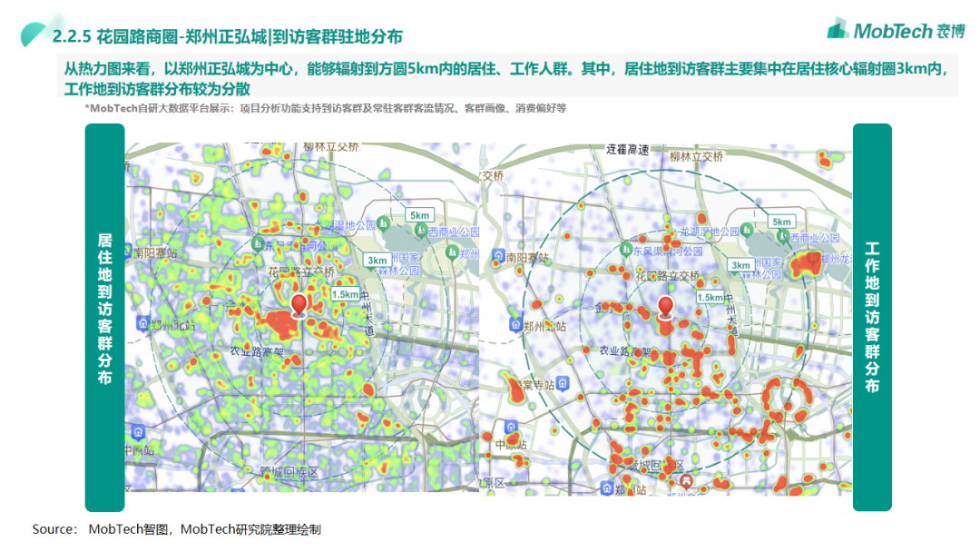Screen dimensions: 980x552
Task: Click the 龙湖湿地公园 park icon on the right map
Action: (745, 232)
